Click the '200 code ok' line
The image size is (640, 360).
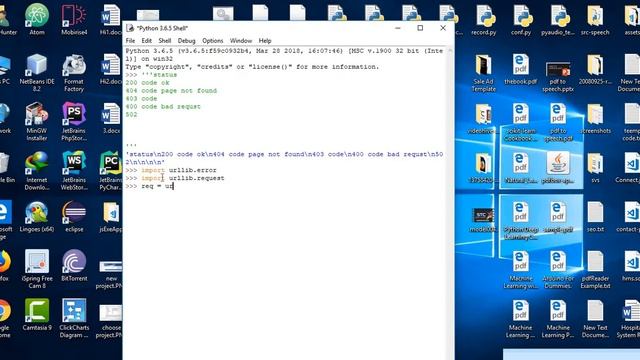[147, 82]
